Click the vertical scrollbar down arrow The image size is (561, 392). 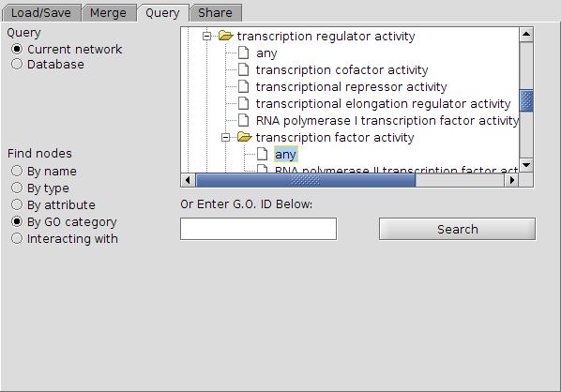coord(526,165)
